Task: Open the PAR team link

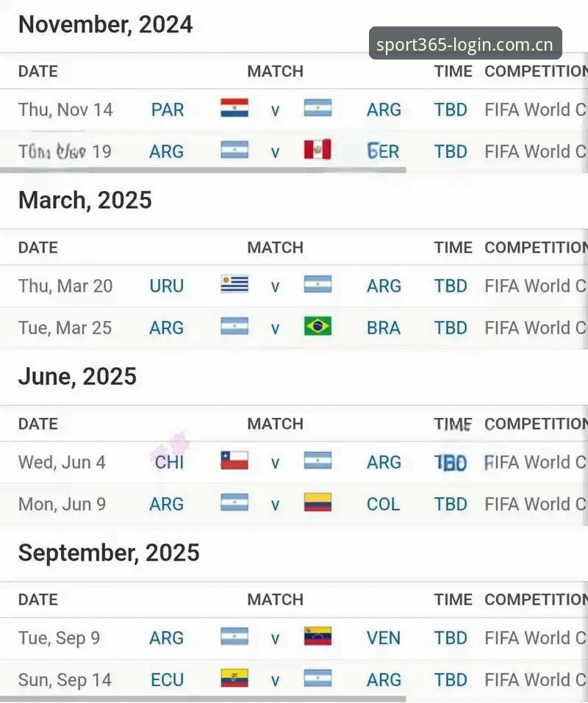Action: click(168, 110)
